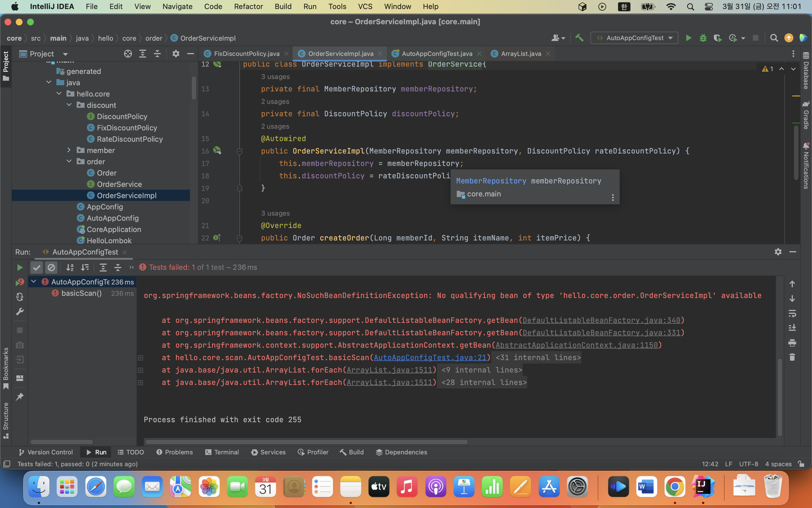Collapse the discount package
Image resolution: width=812 pixels, height=508 pixels.
69,105
